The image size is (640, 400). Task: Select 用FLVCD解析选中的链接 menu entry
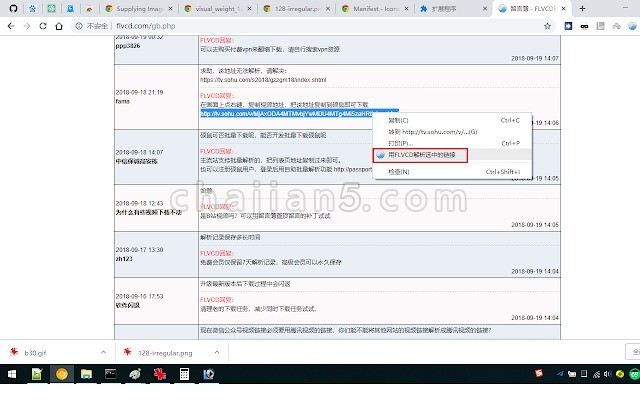(452, 155)
